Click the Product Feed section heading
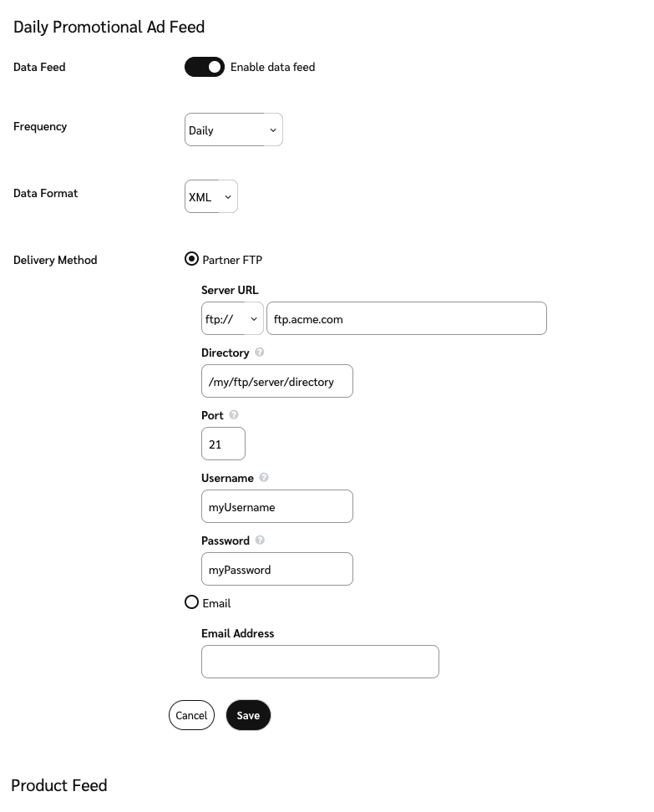Image resolution: width=654 pixels, height=812 pixels. point(59,786)
